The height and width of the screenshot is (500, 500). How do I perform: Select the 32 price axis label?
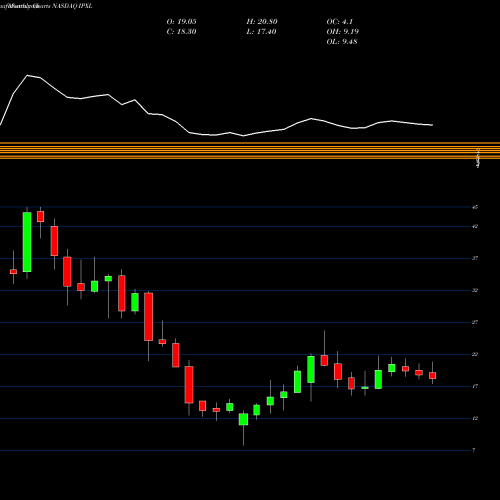(x=475, y=290)
